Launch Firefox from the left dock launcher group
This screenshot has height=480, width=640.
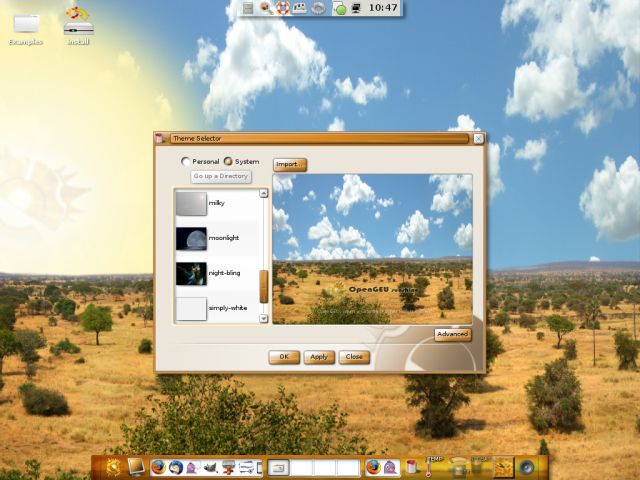pos(158,467)
